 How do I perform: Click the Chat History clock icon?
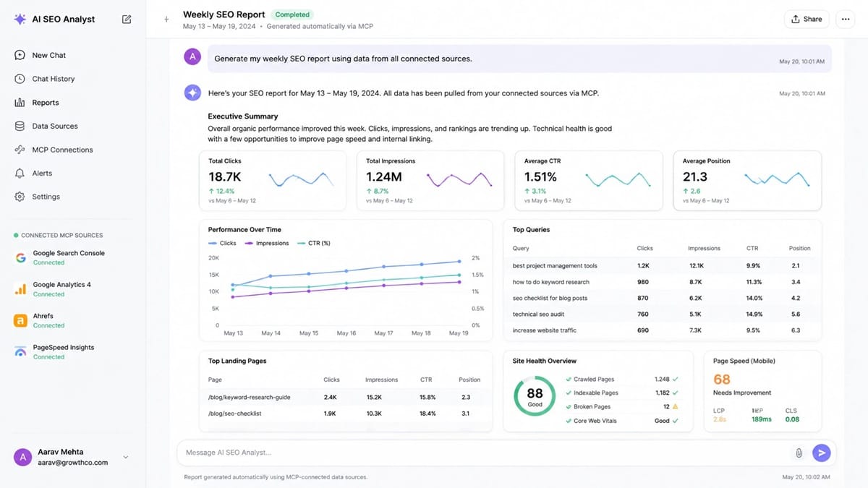(x=20, y=79)
